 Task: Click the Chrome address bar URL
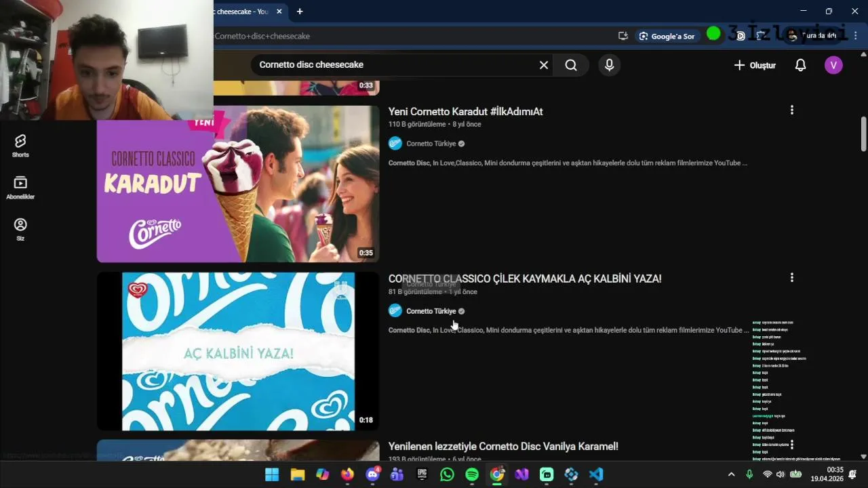(x=262, y=36)
